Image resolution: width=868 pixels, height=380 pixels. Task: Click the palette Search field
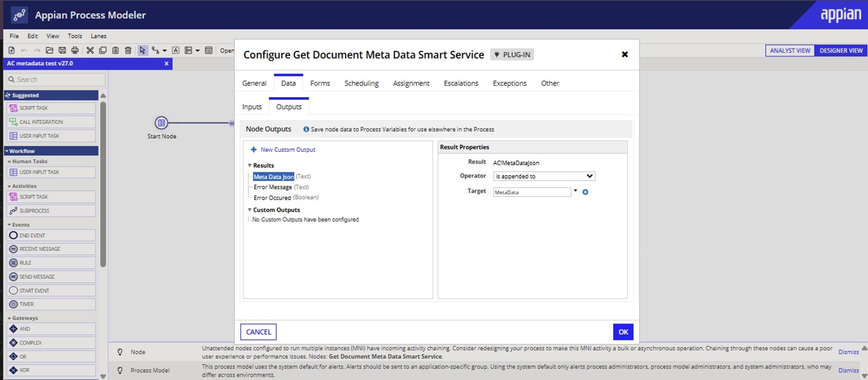click(56, 79)
